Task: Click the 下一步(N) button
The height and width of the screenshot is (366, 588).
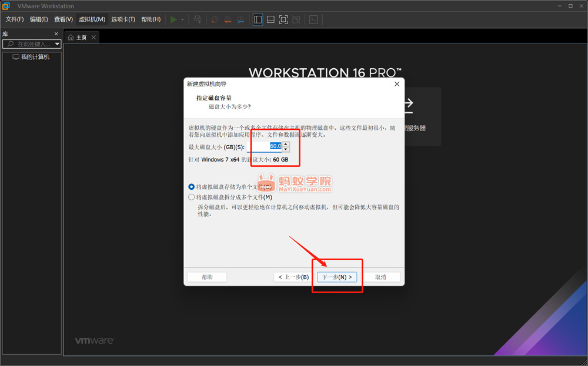Action: 337,277
